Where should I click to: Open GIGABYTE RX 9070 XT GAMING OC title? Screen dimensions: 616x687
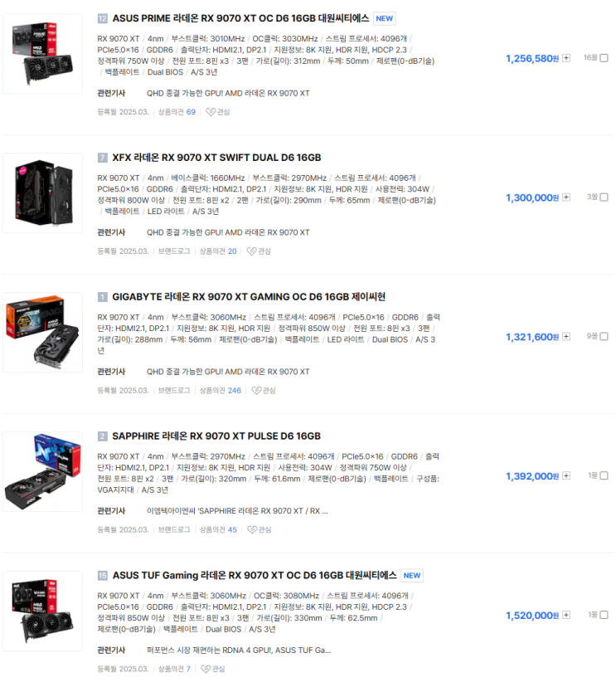249,297
